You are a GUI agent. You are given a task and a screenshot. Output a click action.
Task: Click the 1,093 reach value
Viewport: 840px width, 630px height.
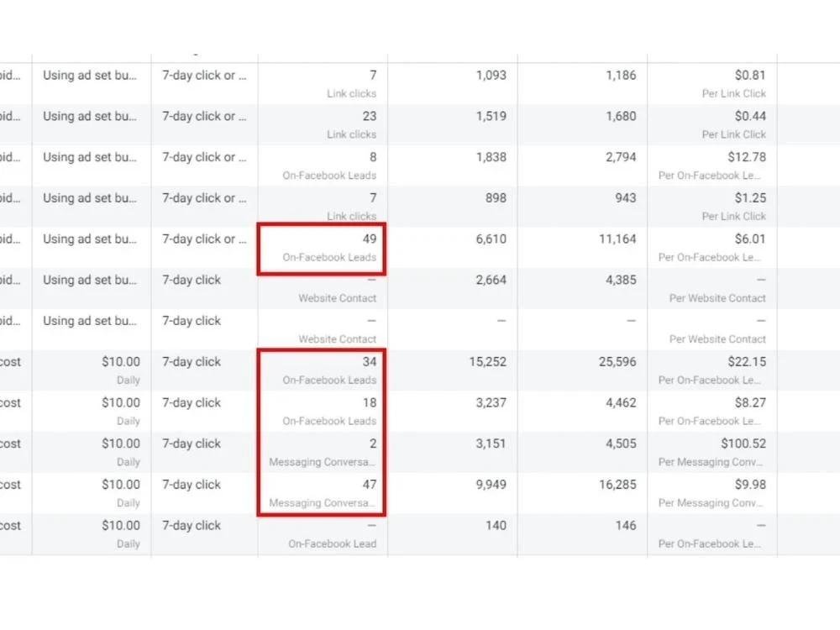pos(491,76)
